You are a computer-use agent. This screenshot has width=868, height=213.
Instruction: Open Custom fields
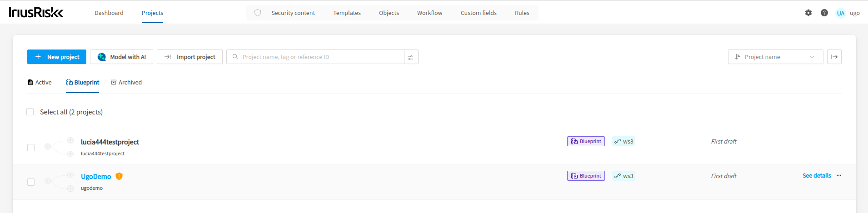pyautogui.click(x=479, y=13)
